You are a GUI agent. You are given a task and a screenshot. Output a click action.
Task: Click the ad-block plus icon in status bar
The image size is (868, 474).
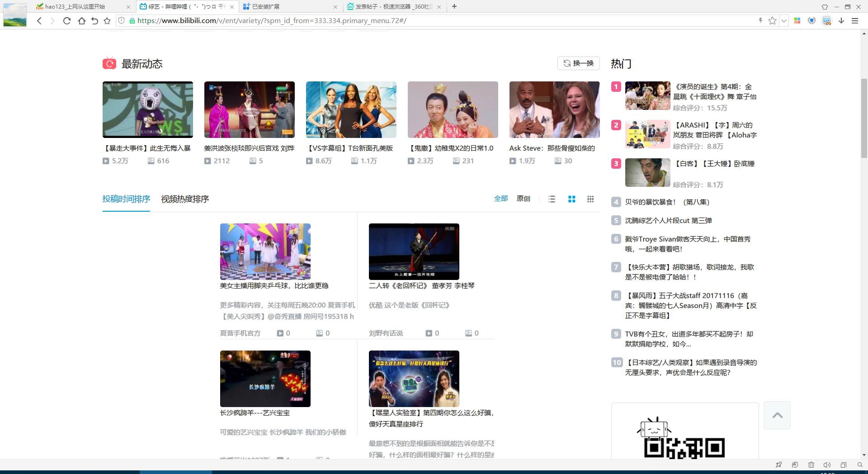(795, 465)
